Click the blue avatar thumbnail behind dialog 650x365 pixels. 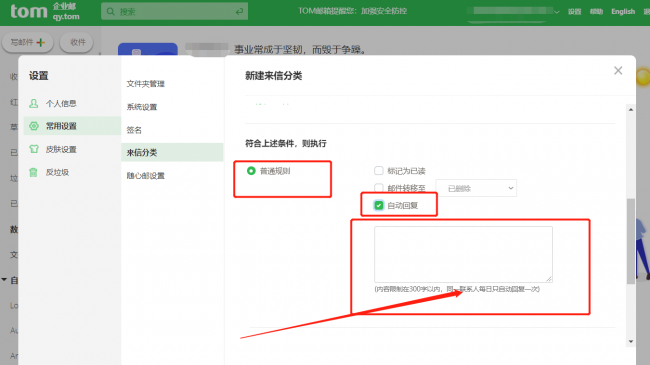[148, 49]
